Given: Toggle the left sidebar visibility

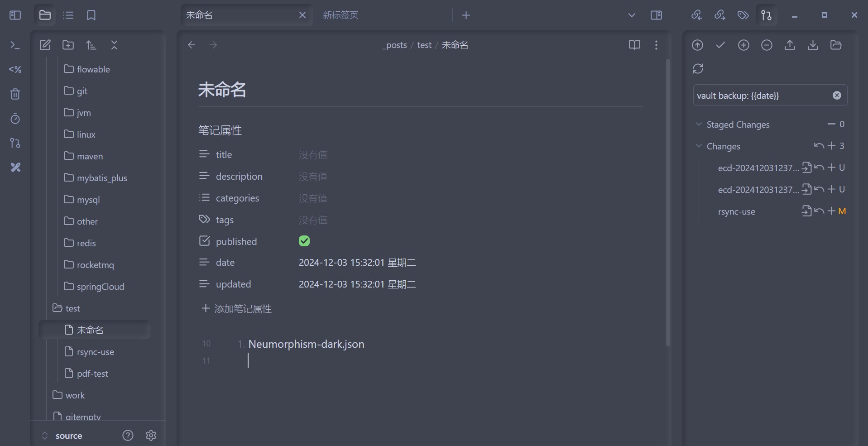Looking at the screenshot, I should (15, 15).
